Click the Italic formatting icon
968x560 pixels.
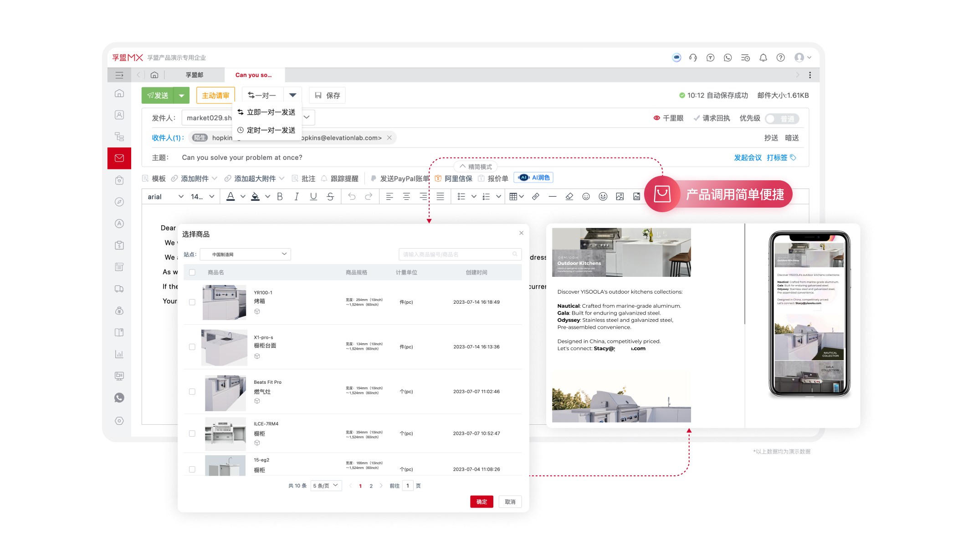pyautogui.click(x=297, y=197)
